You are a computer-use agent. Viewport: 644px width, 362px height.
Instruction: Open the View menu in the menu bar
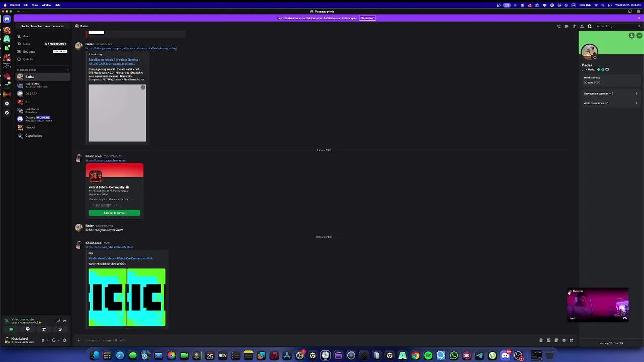click(x=35, y=5)
